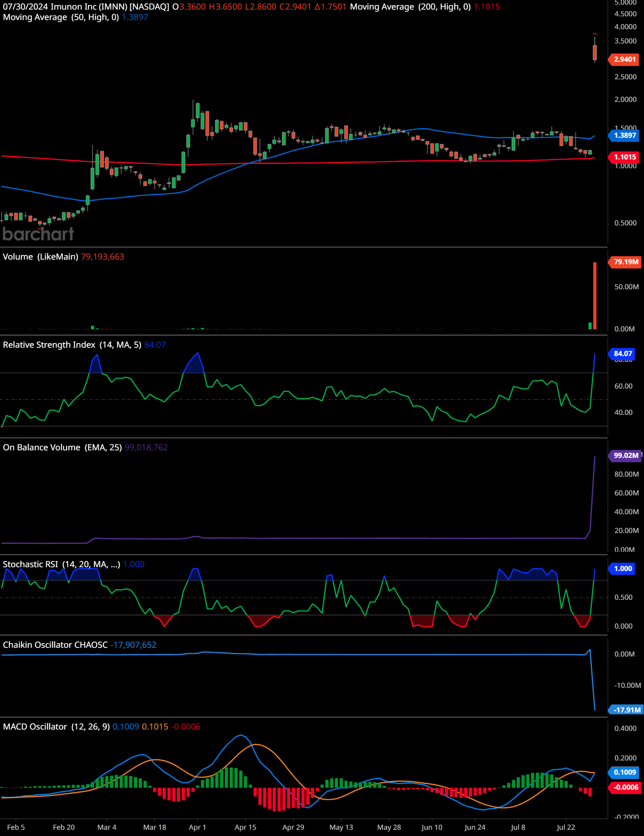The height and width of the screenshot is (836, 644).
Task: Click the Mar 18 date label
Action: (x=155, y=827)
